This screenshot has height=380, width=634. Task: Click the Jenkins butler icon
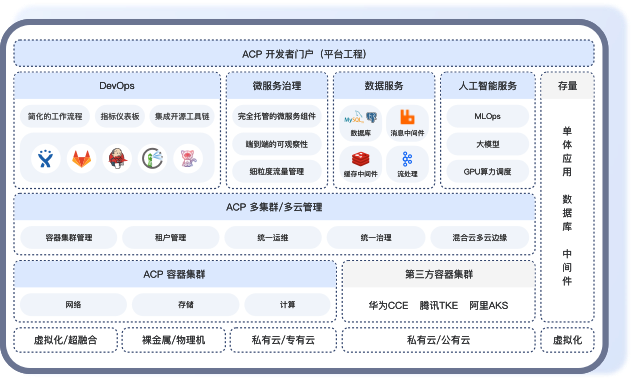(117, 158)
